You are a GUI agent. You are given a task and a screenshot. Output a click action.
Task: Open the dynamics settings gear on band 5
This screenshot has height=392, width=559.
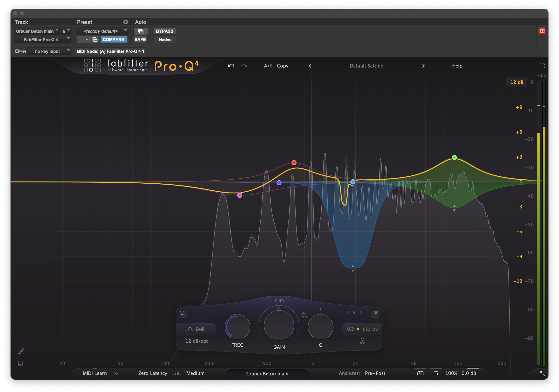305,316
